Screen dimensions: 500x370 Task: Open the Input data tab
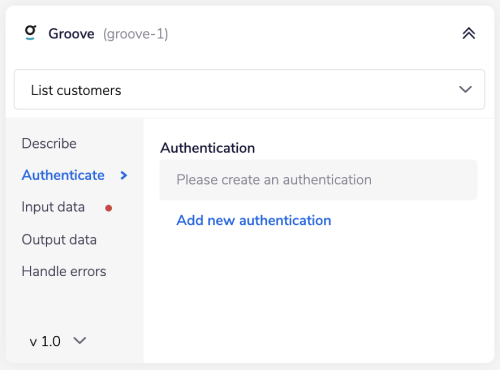(53, 207)
